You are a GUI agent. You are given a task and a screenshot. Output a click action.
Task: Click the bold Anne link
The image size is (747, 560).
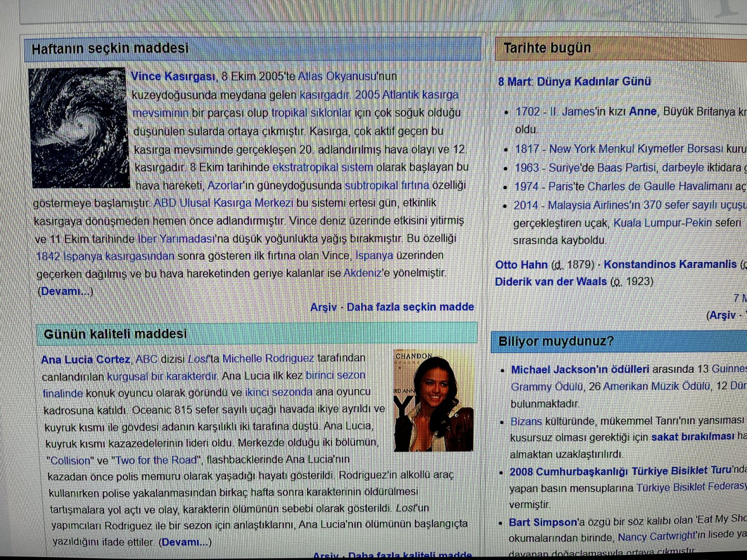tap(643, 111)
